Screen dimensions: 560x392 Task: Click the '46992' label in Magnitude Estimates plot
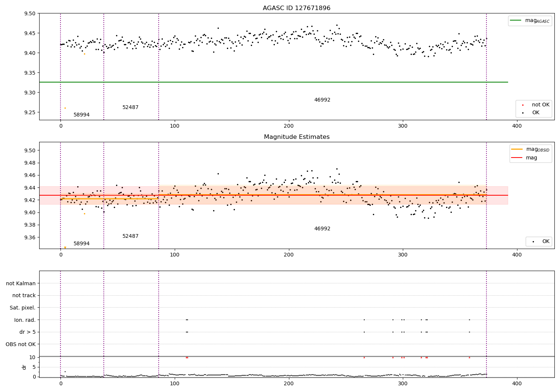[x=322, y=229]
